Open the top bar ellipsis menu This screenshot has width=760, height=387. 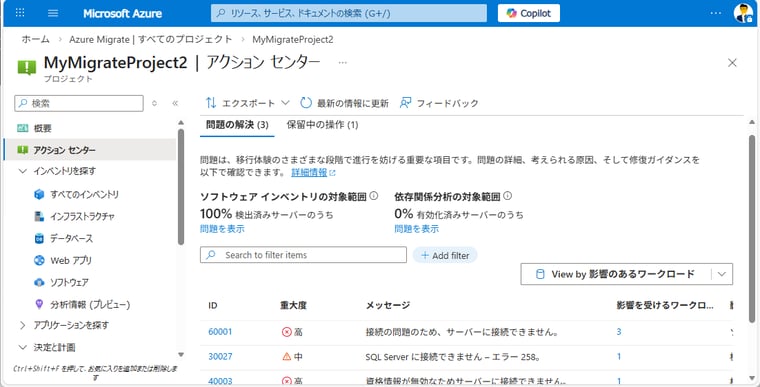715,13
